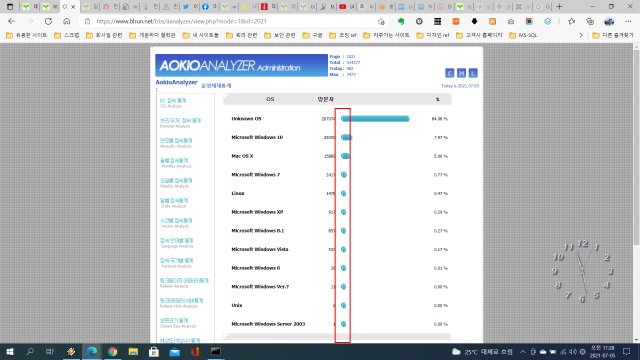The image size is (640, 360).
Task: Open the Evernote extension icon
Action: [401, 21]
